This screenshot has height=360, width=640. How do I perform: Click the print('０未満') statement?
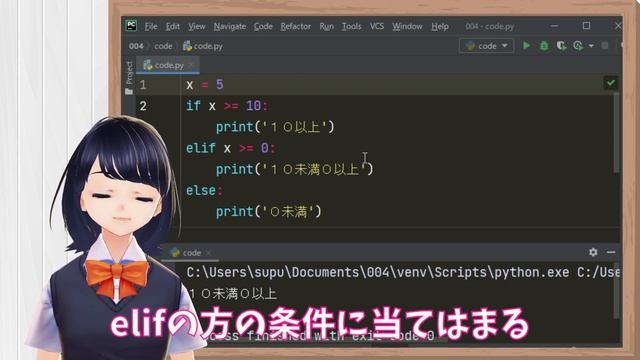point(269,212)
